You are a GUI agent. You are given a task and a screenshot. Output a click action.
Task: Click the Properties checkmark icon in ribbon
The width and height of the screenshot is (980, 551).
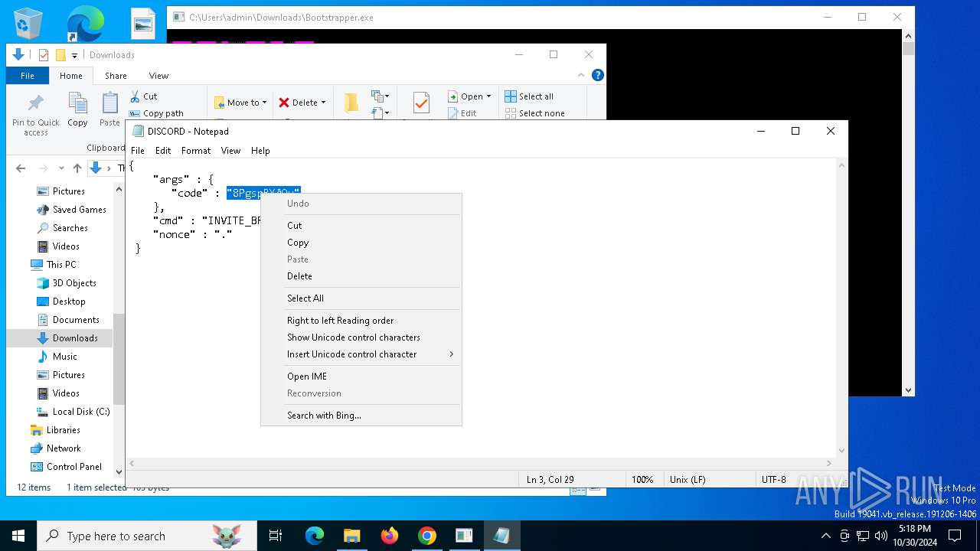tap(420, 103)
